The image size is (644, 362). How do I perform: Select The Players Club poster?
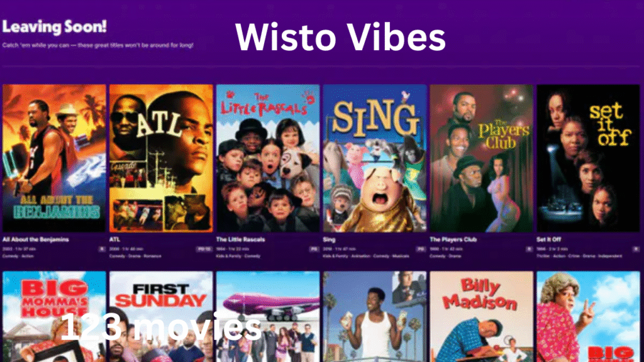click(x=481, y=158)
